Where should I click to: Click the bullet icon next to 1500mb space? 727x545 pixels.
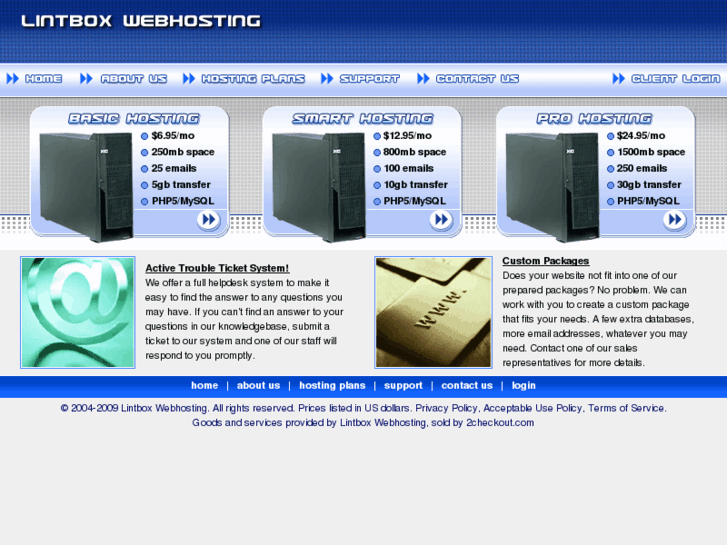611,153
